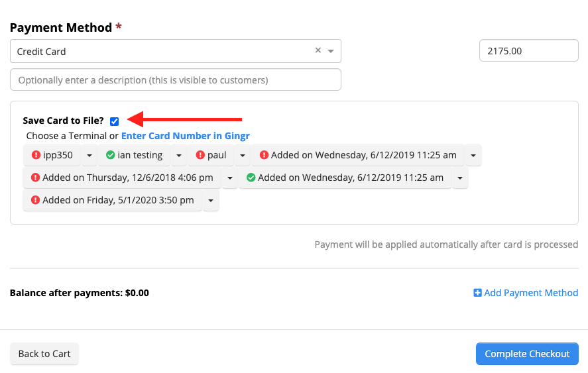Select red-alert terminal added Wednesday 6/12/2019

coord(358,155)
